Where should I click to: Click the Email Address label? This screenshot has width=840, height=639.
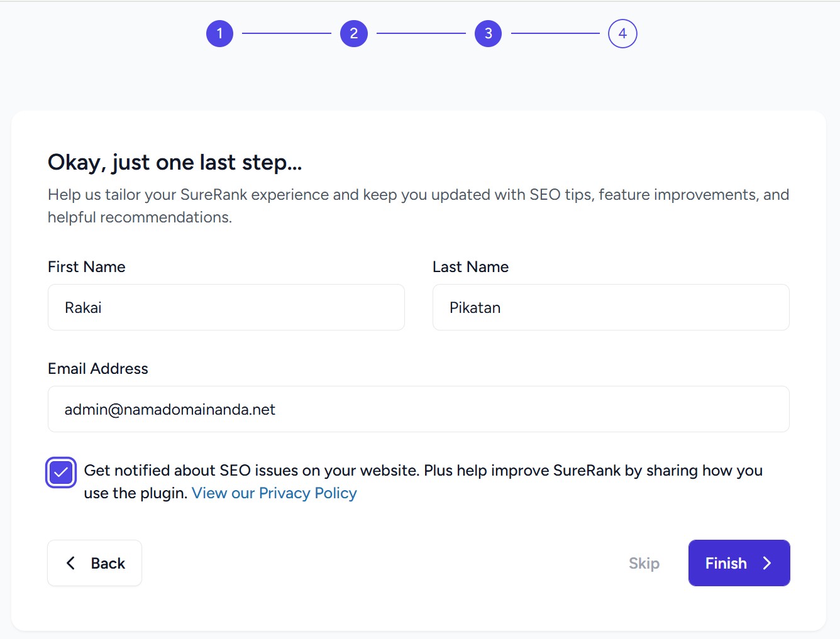[98, 369]
